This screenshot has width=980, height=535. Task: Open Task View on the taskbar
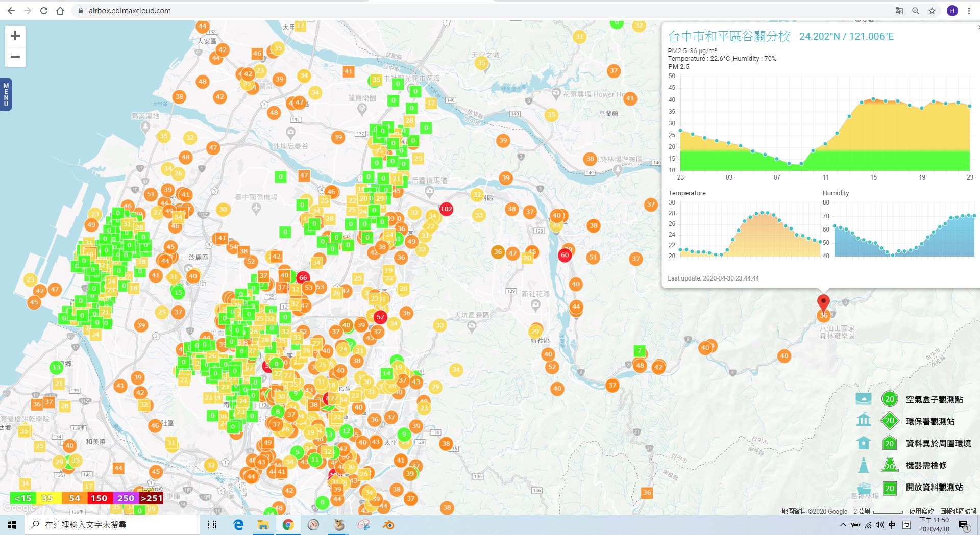pyautogui.click(x=212, y=525)
